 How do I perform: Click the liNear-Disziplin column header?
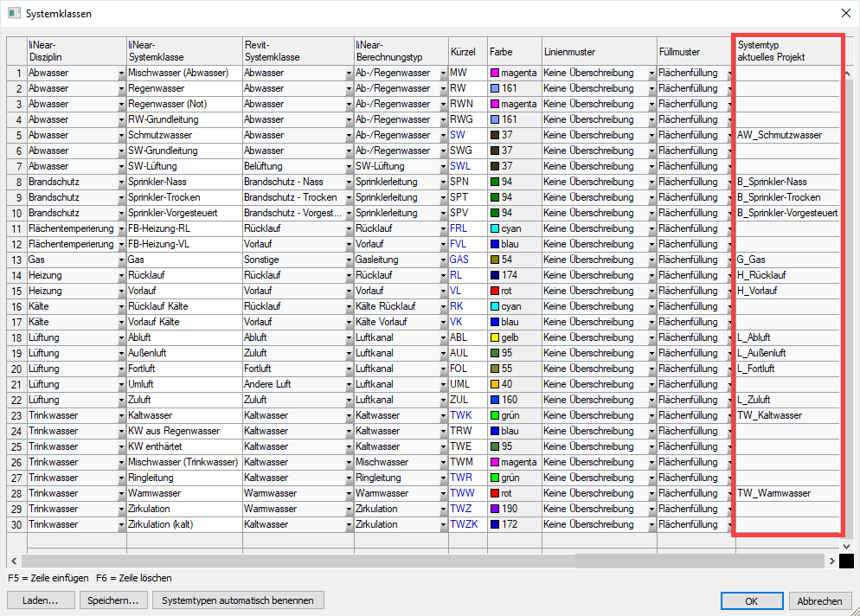76,51
